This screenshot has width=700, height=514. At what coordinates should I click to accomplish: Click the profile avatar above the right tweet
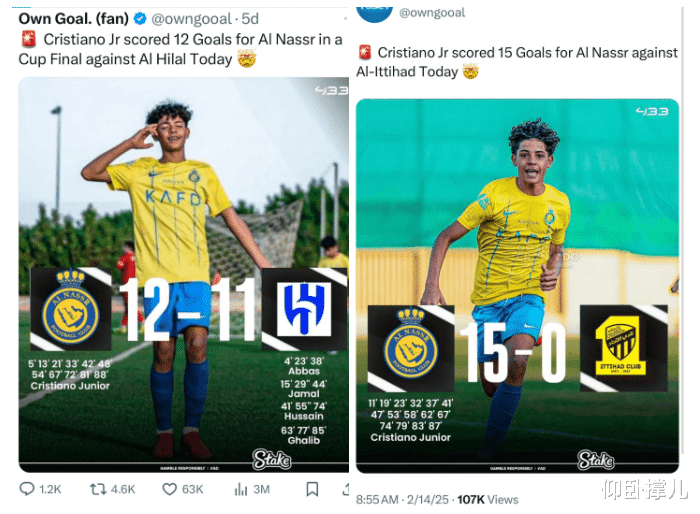374,14
